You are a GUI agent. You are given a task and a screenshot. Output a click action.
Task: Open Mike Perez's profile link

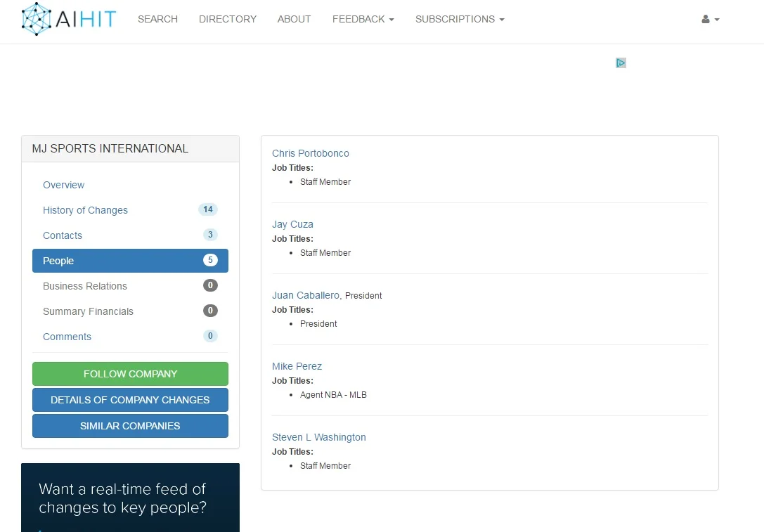point(297,366)
